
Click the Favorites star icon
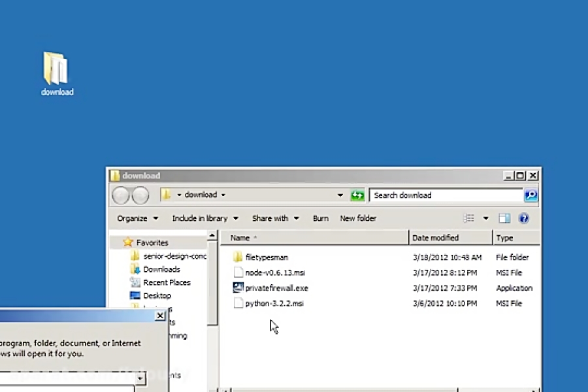point(128,242)
